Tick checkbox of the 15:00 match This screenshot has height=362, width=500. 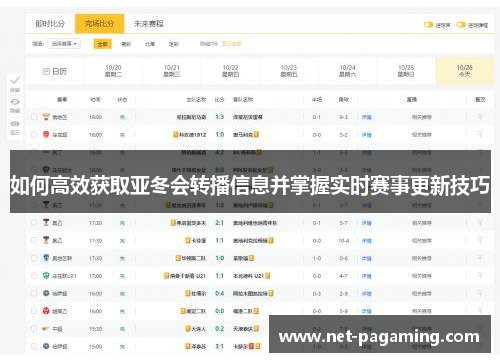[x=34, y=346]
